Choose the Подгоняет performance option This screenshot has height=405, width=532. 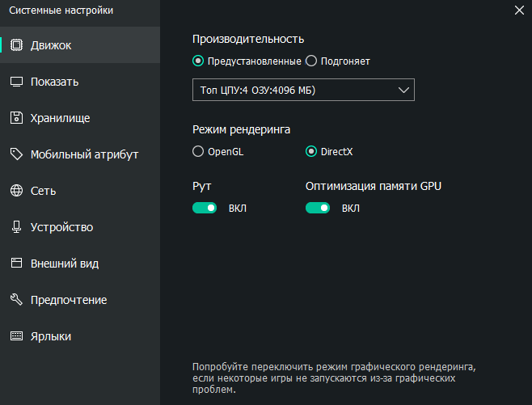click(311, 61)
